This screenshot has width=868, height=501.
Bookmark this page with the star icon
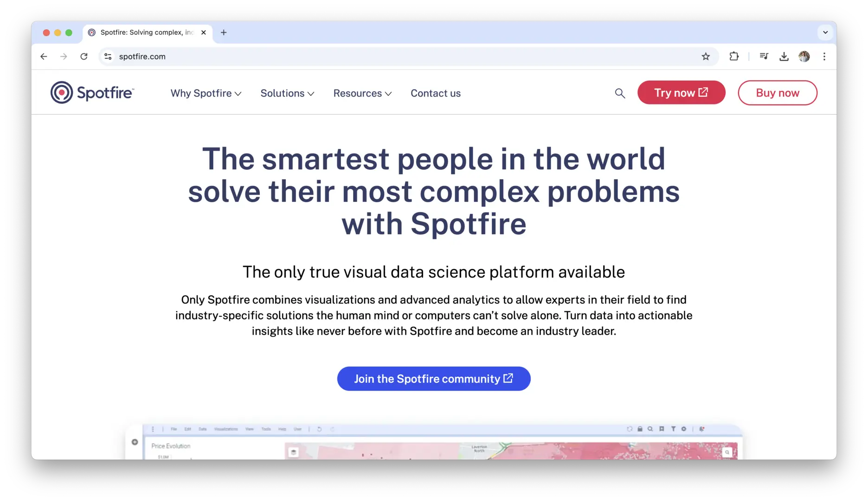pyautogui.click(x=706, y=56)
